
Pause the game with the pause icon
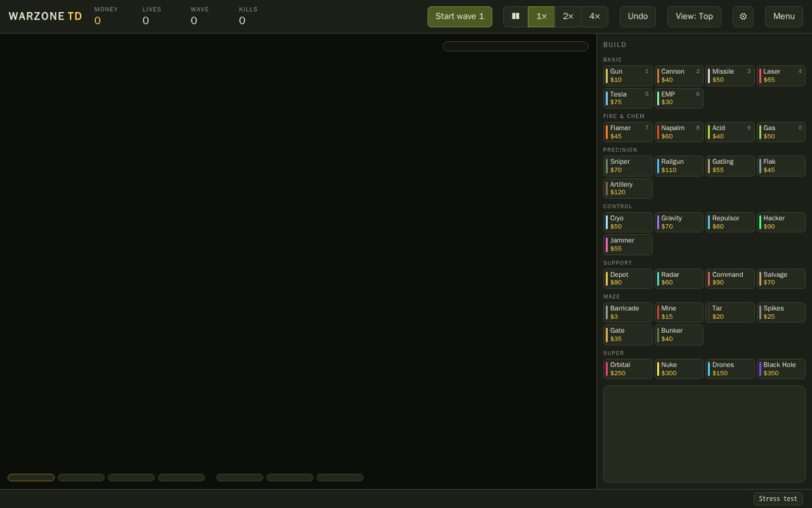tap(516, 17)
